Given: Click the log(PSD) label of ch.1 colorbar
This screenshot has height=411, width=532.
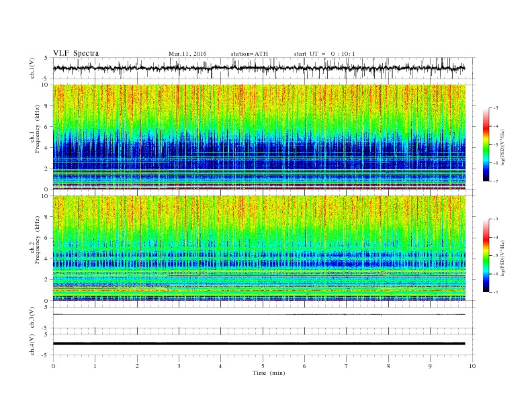Looking at the screenshot, I should (502, 147).
